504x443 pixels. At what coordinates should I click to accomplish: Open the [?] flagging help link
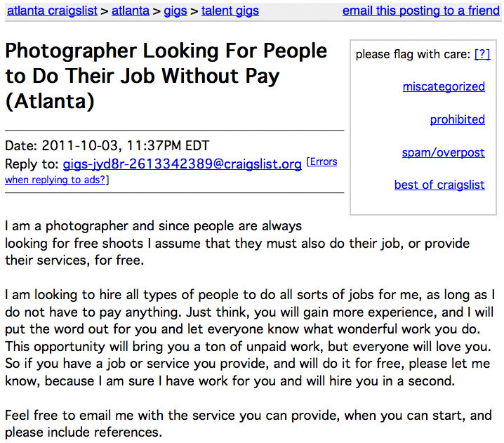tap(482, 54)
